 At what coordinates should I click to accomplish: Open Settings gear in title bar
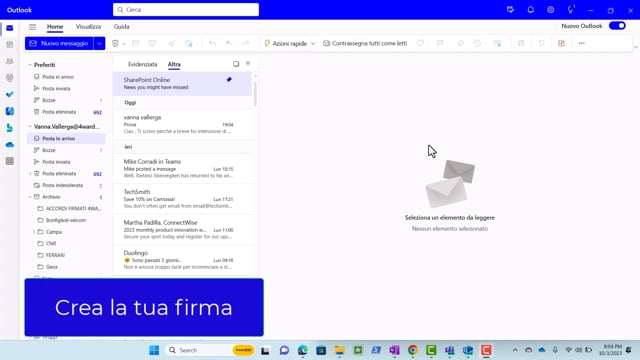(x=551, y=10)
